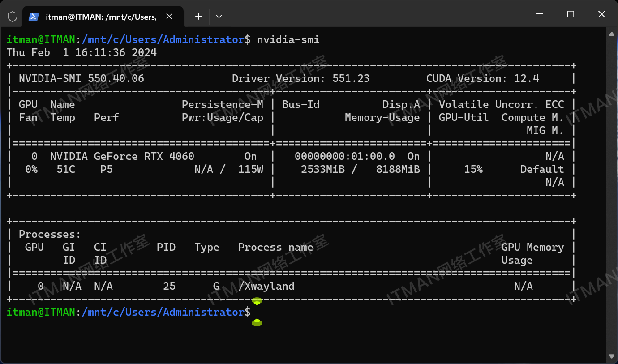The height and width of the screenshot is (364, 618).
Task: Click the NVIDIA GeForce RTX 4060 name
Action: pos(122,156)
